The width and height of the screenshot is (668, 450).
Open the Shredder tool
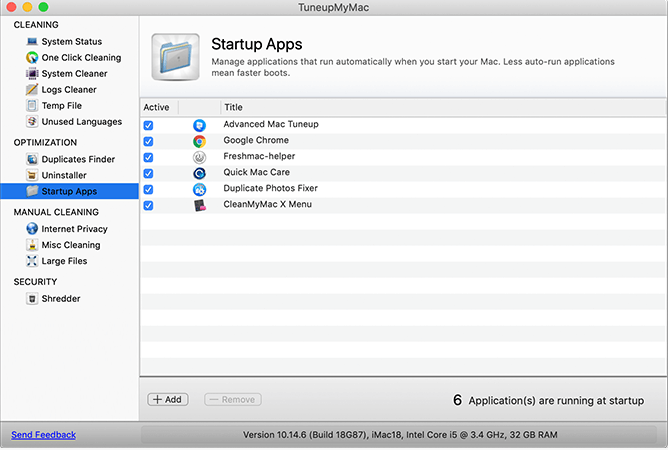pos(60,298)
